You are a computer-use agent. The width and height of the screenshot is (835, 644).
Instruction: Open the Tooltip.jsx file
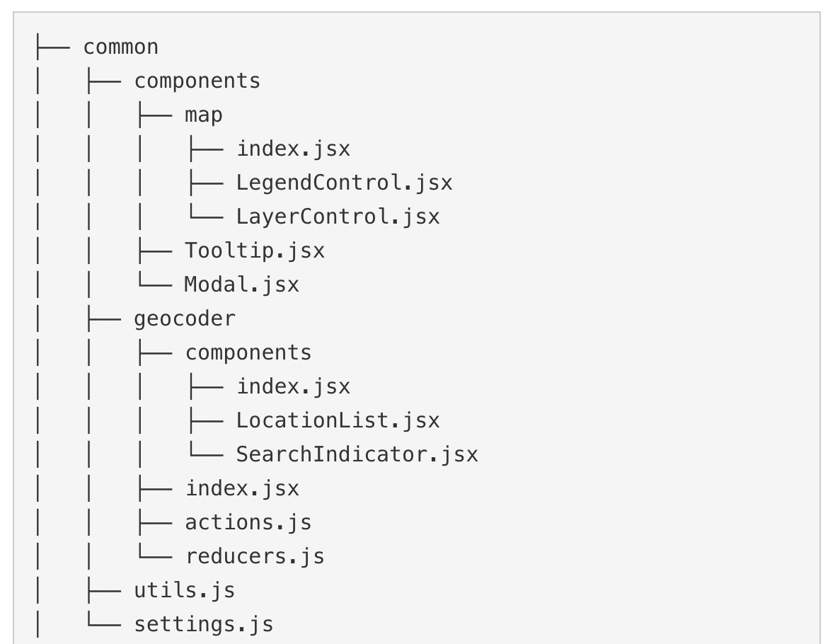point(255,251)
